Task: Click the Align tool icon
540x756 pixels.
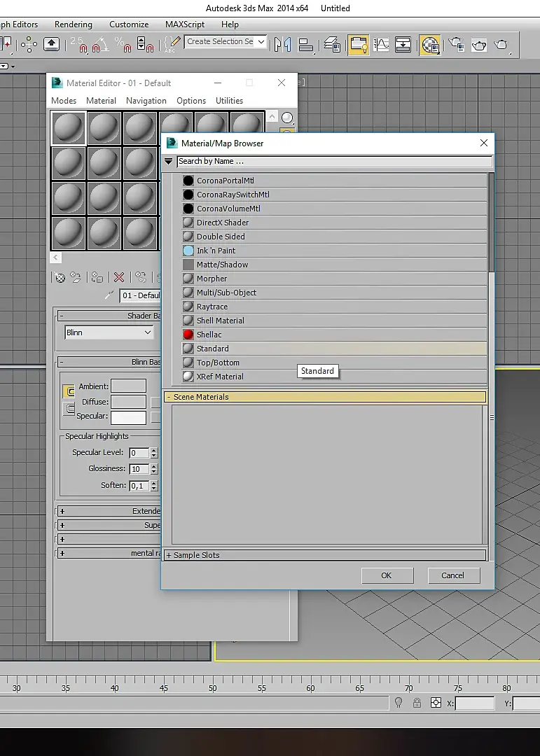Action: 306,44
